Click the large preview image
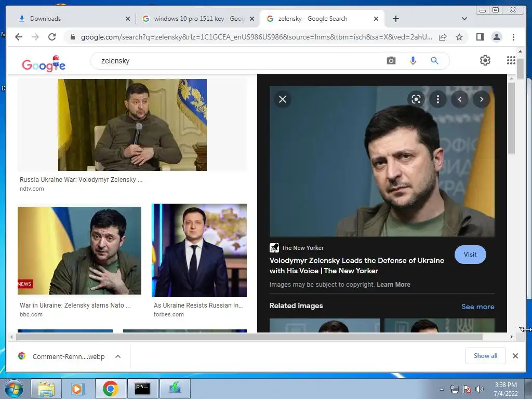 382,162
